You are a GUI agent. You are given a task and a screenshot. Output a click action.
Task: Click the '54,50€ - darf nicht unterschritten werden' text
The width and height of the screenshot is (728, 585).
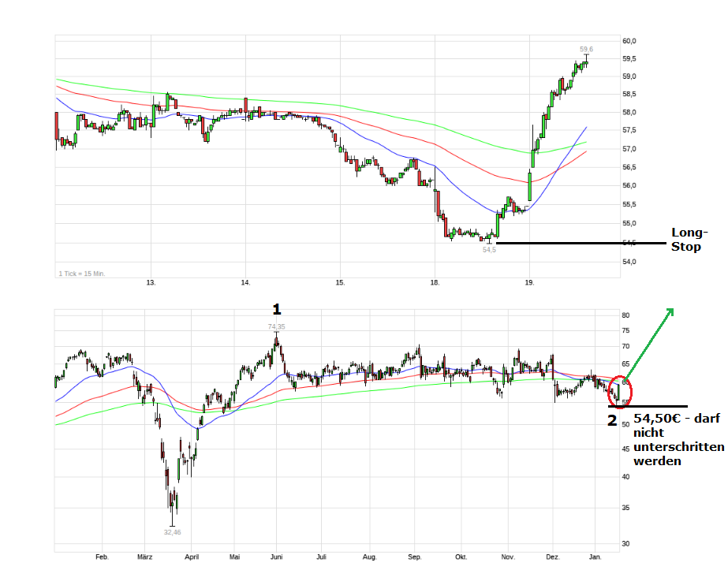coord(678,440)
